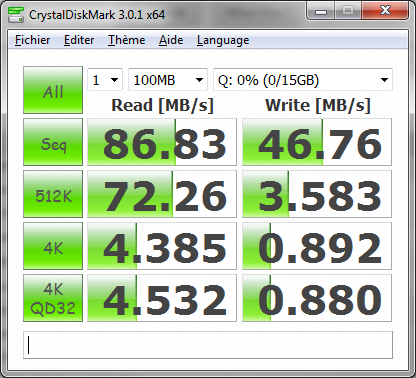Run all benchmarks with the All button
416x378 pixels.
pos(53,90)
